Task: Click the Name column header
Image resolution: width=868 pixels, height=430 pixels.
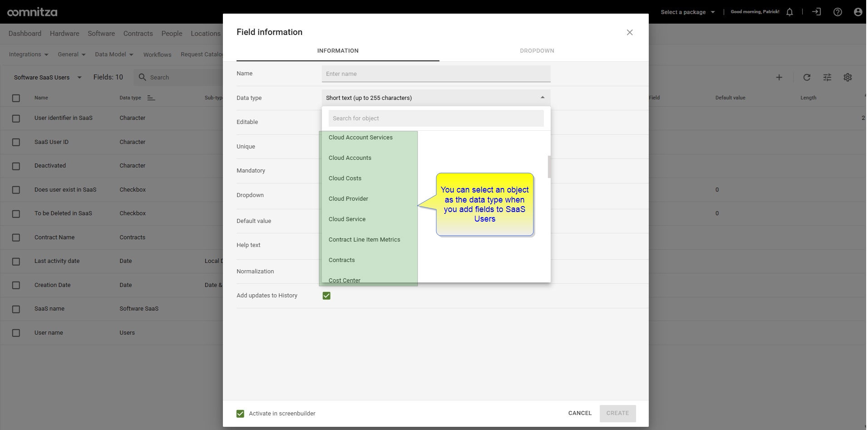Action: (41, 98)
